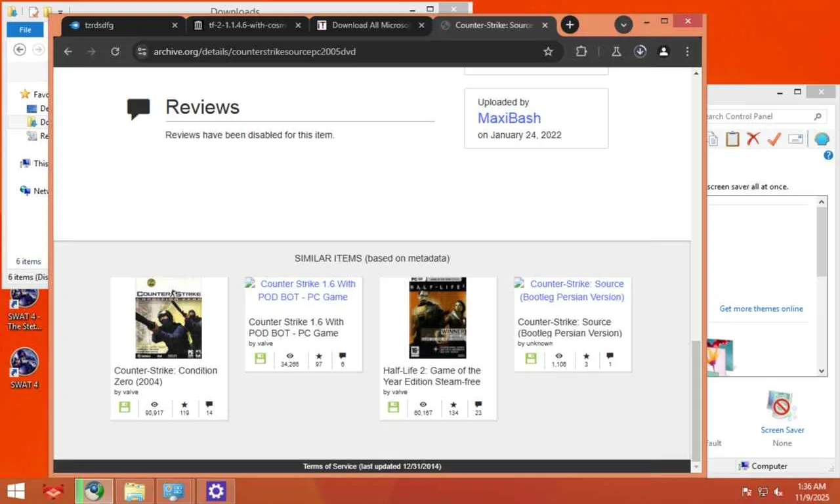Click the Screen Saver link text
Image resolution: width=840 pixels, height=504 pixels.
click(782, 430)
